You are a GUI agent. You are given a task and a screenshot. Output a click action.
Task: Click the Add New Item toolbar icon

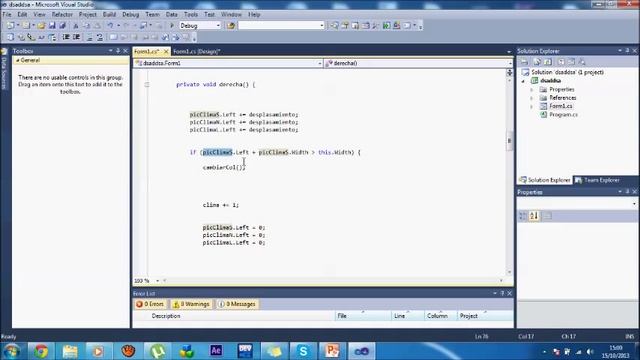click(27, 26)
